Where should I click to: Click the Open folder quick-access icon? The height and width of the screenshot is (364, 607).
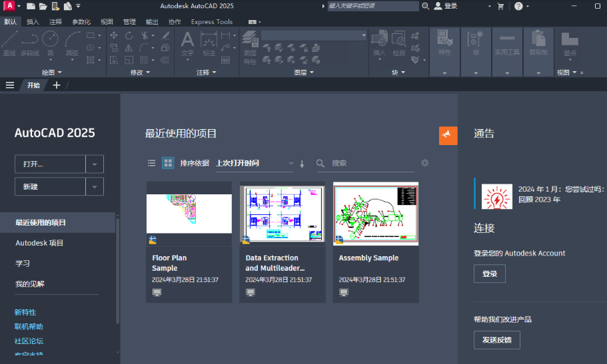pyautogui.click(x=43, y=6)
